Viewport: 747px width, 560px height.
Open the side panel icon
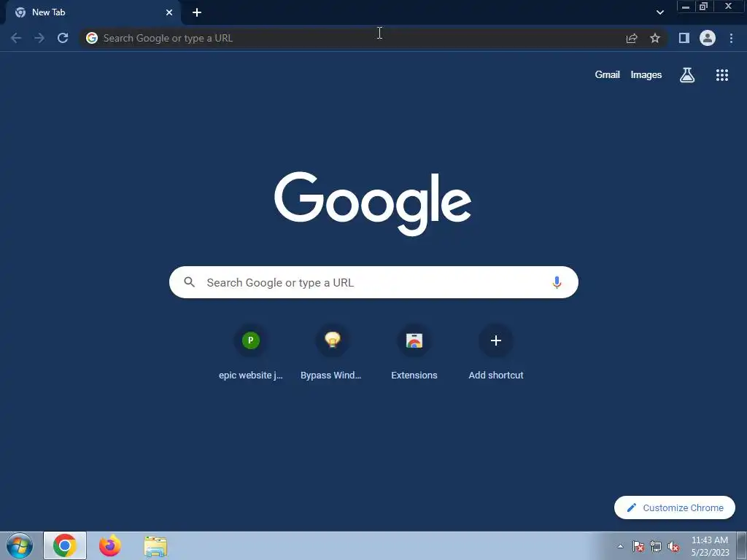click(x=684, y=38)
